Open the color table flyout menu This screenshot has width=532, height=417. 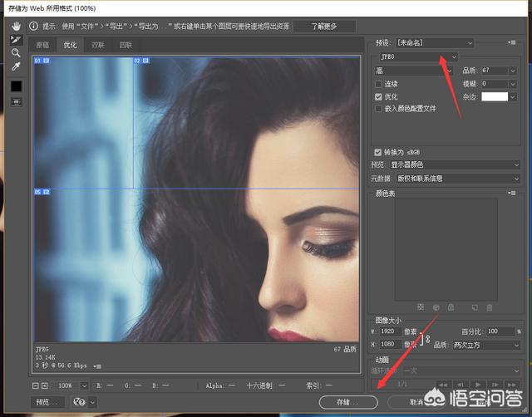[x=512, y=193]
